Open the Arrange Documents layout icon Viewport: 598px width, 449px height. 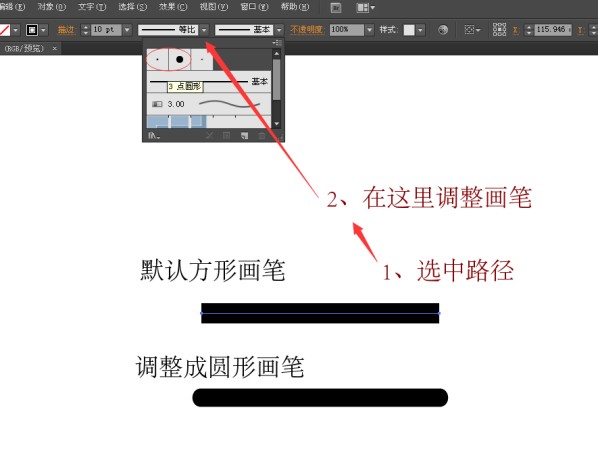pyautogui.click(x=365, y=8)
